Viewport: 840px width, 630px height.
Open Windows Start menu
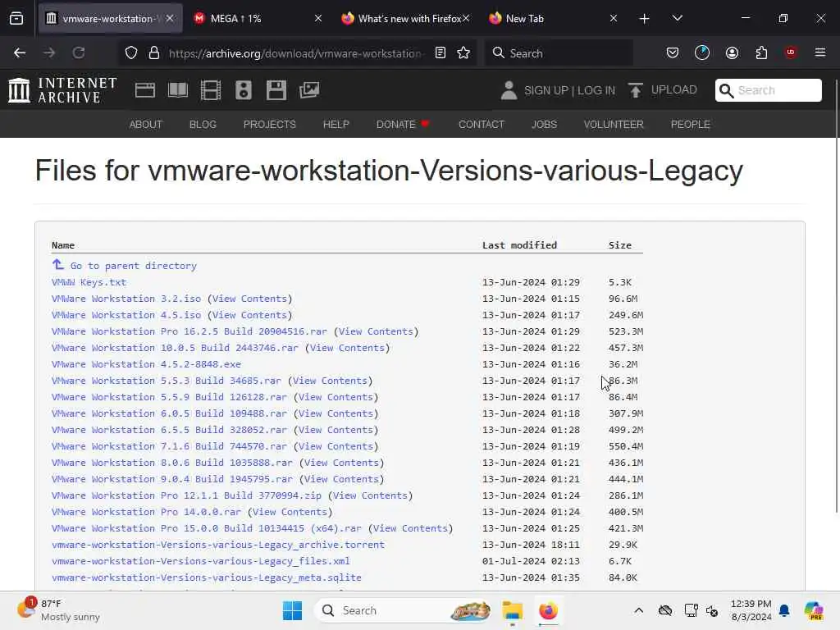[293, 610]
